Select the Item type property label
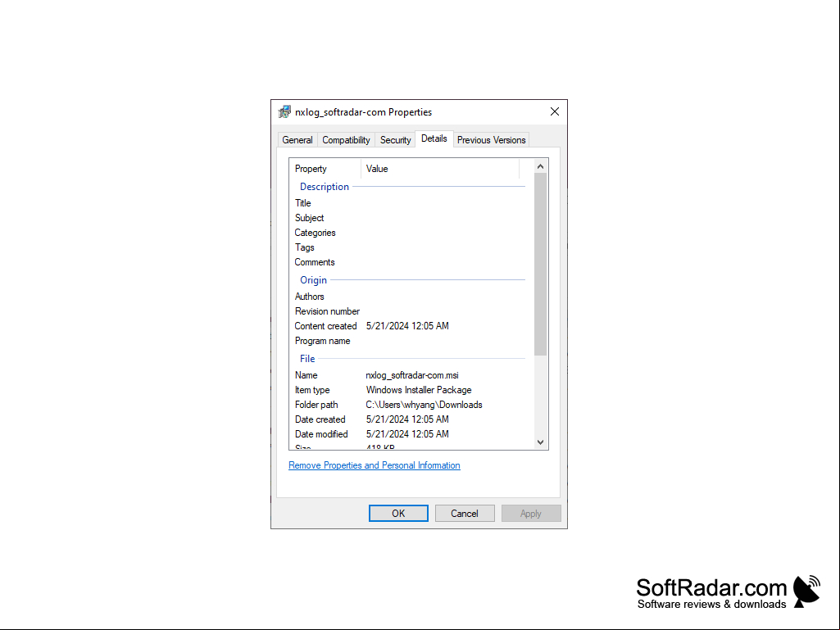 pyautogui.click(x=312, y=390)
